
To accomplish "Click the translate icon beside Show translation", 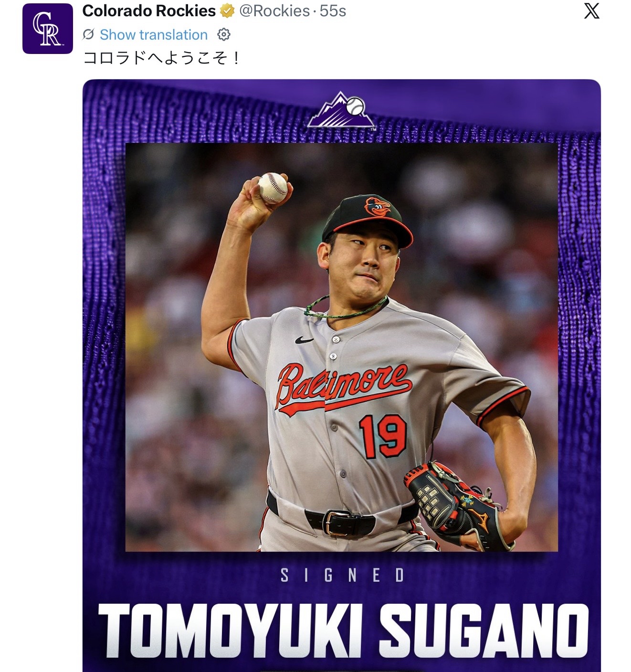I will coord(88,34).
